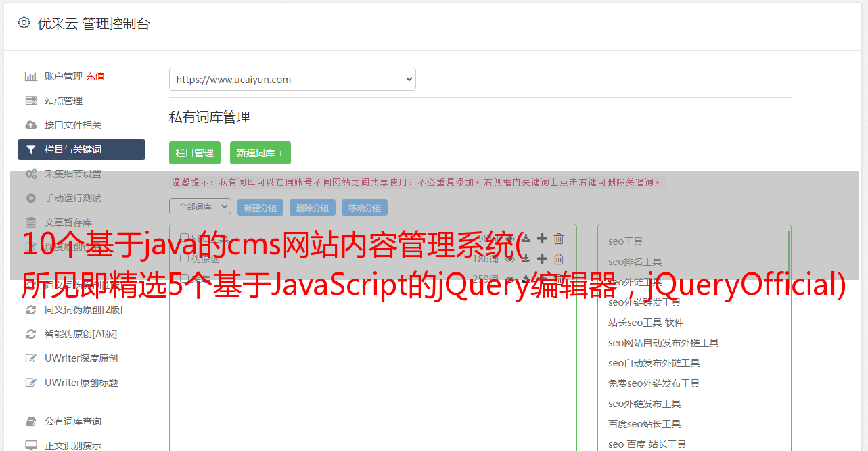This screenshot has height=451, width=868.
Task: Click the 新建词库 + button
Action: [x=260, y=153]
